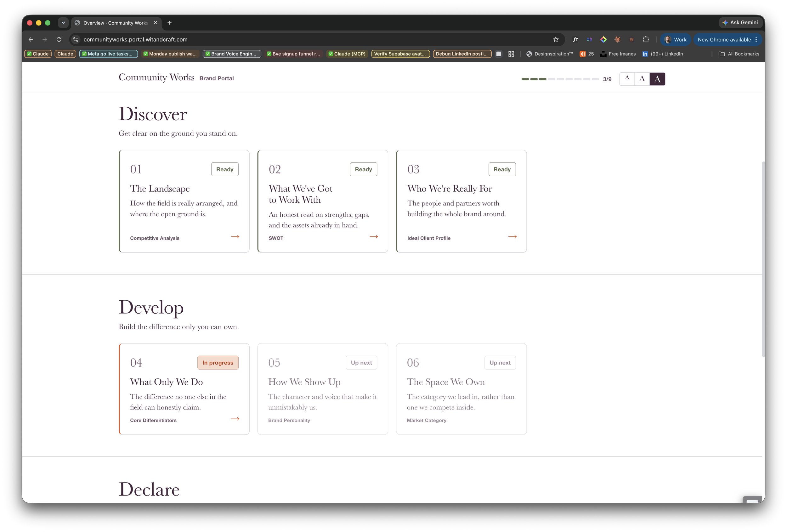787x532 pixels.
Task: Open the unchecked Claude tab group
Action: tap(65, 54)
